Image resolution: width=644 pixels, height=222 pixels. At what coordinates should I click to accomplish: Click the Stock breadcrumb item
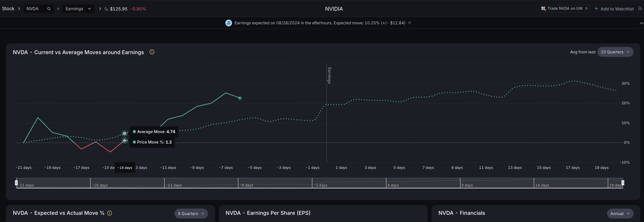pos(8,9)
